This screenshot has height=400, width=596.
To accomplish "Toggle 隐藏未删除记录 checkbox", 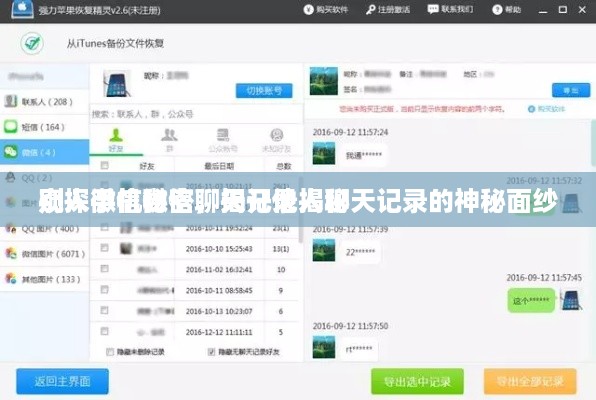I will click(110, 352).
